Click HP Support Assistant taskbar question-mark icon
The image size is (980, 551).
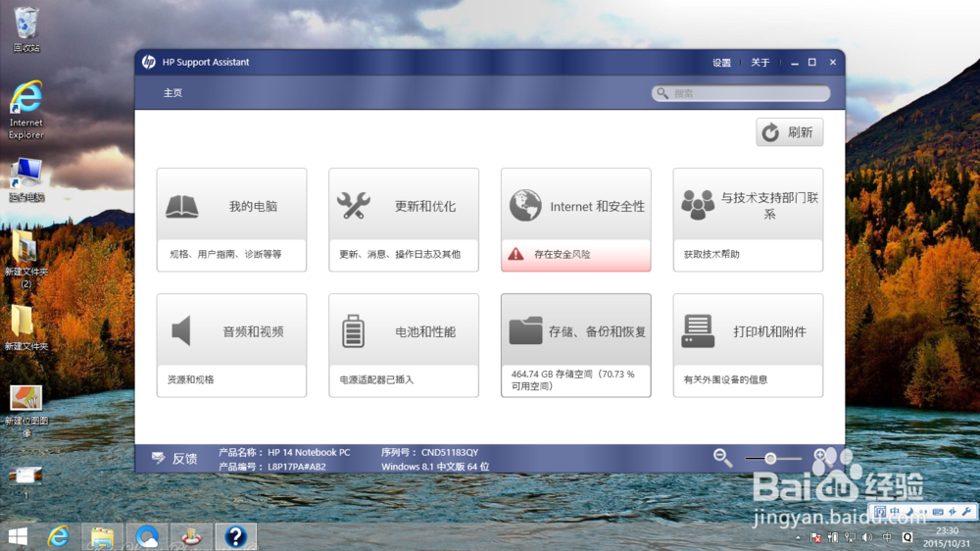pyautogui.click(x=235, y=537)
